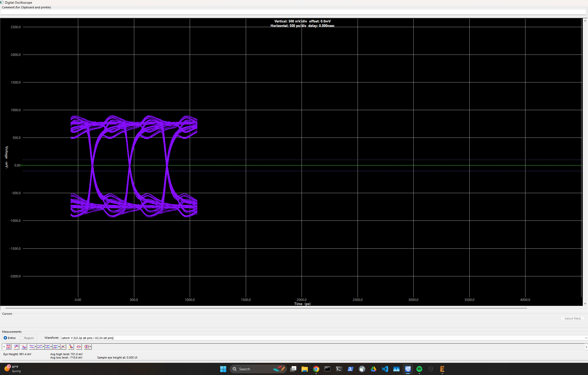Click the rise time measurement icon
The height and width of the screenshot is (375, 588).
40,347
